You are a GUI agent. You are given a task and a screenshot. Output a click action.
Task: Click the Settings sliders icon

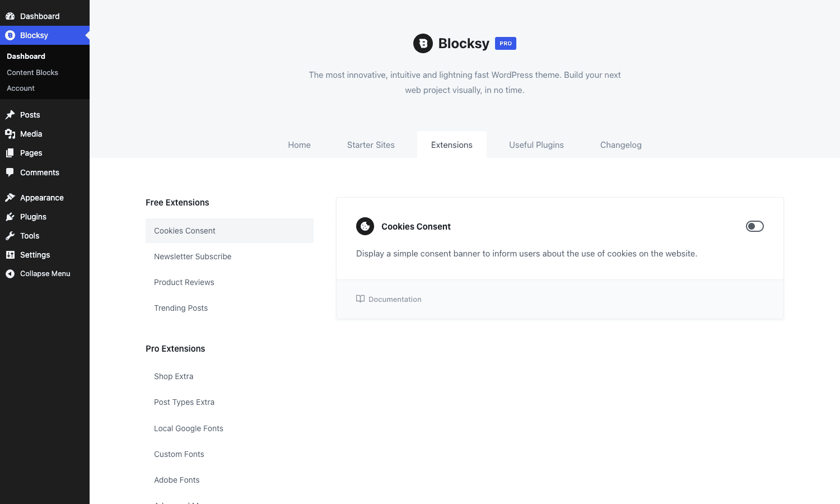point(10,255)
